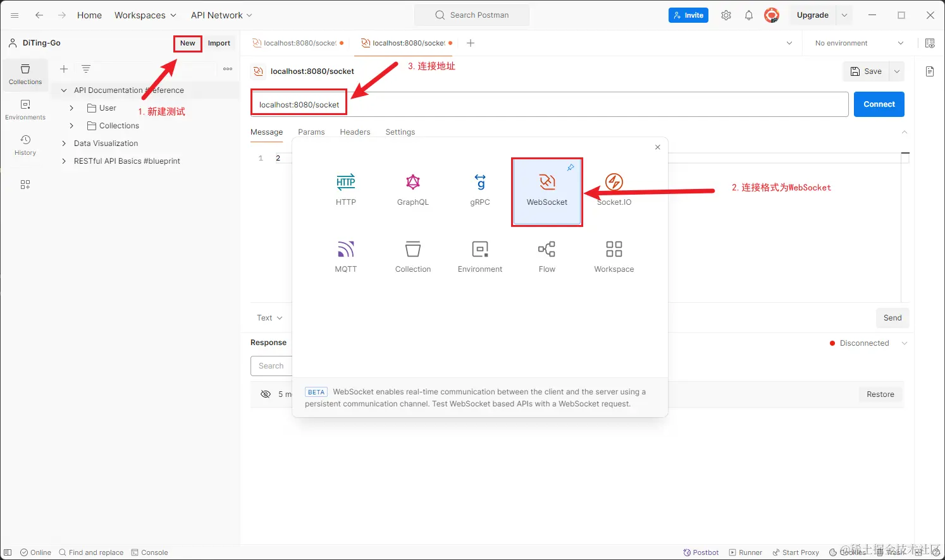Choose gRPC request type

click(x=480, y=190)
